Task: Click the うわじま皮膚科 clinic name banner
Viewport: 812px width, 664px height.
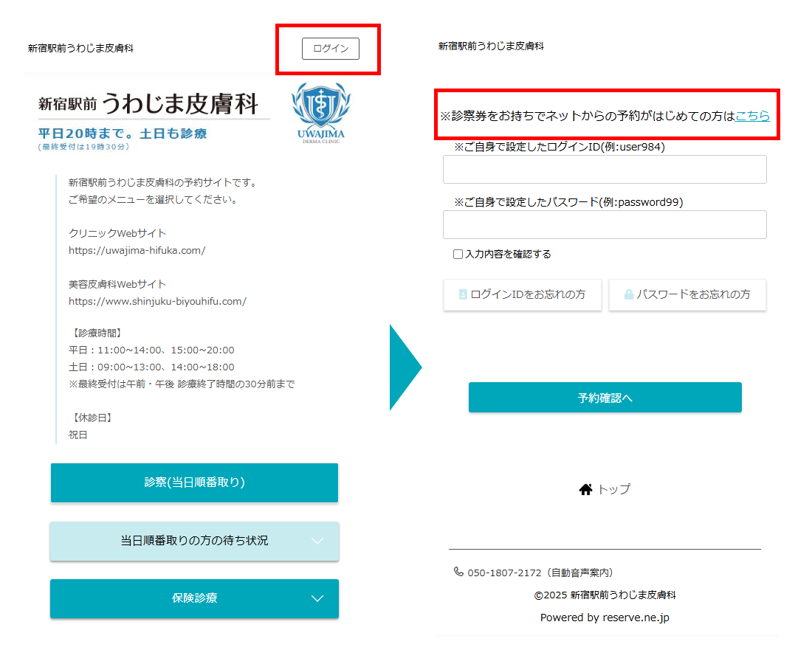Action: 154,105
